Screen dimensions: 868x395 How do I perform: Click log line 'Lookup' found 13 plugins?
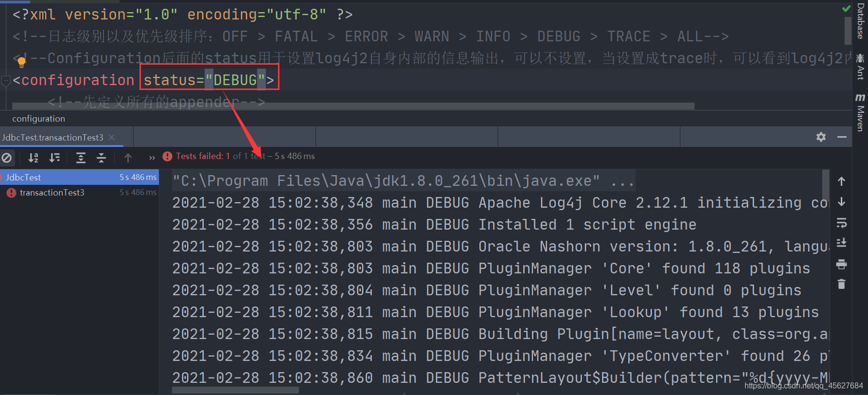click(495, 312)
